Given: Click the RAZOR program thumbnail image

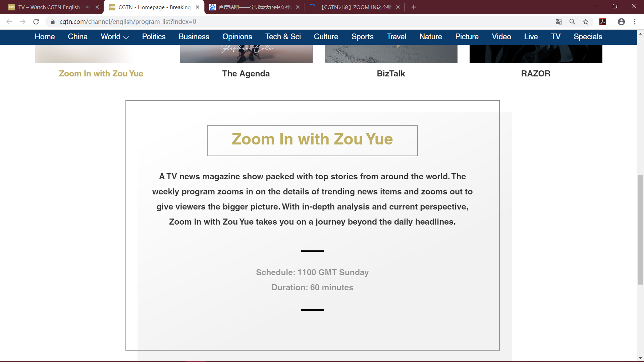Looking at the screenshot, I should [x=536, y=54].
